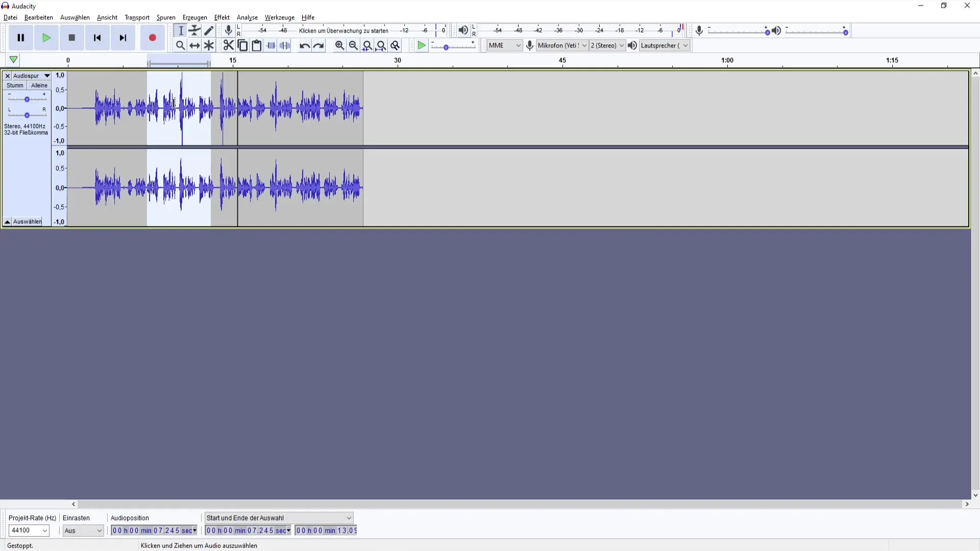980x551 pixels.
Task: Select the Selection (I-beam) tool
Action: (181, 31)
